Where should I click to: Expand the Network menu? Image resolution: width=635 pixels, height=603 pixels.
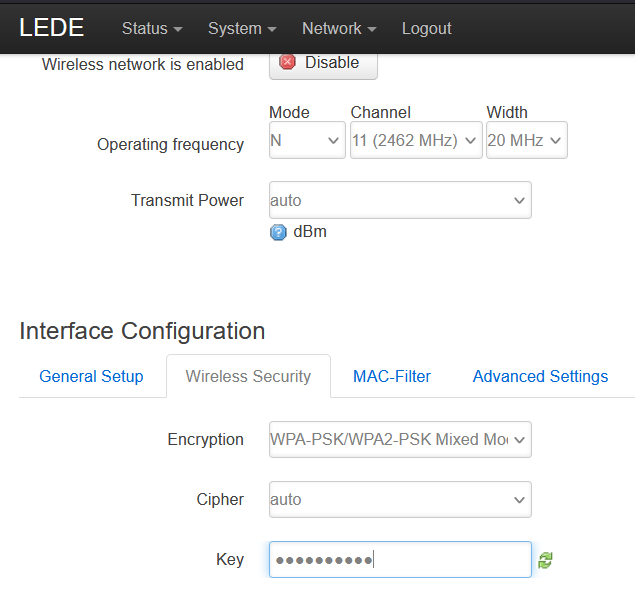pyautogui.click(x=339, y=29)
